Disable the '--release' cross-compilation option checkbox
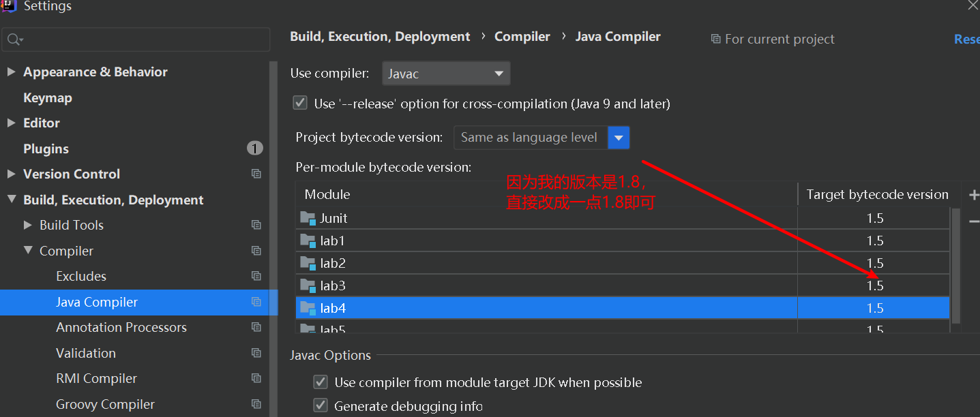The width and height of the screenshot is (980, 417). (x=300, y=104)
